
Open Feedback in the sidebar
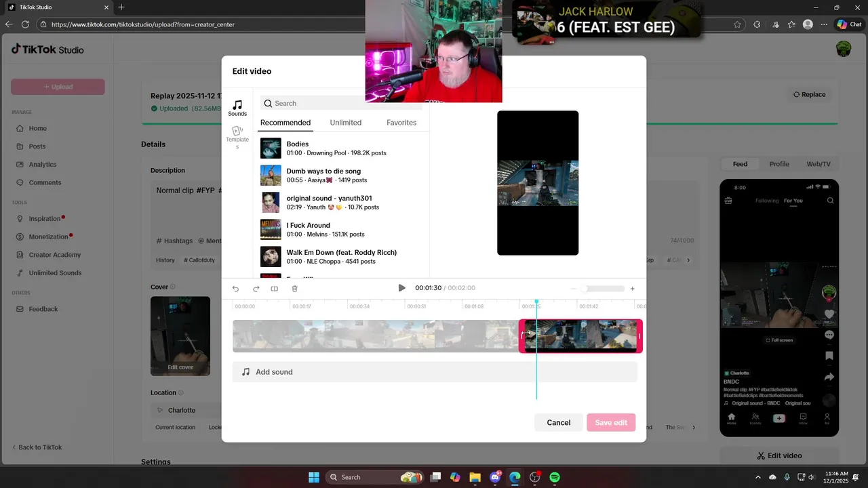point(43,309)
